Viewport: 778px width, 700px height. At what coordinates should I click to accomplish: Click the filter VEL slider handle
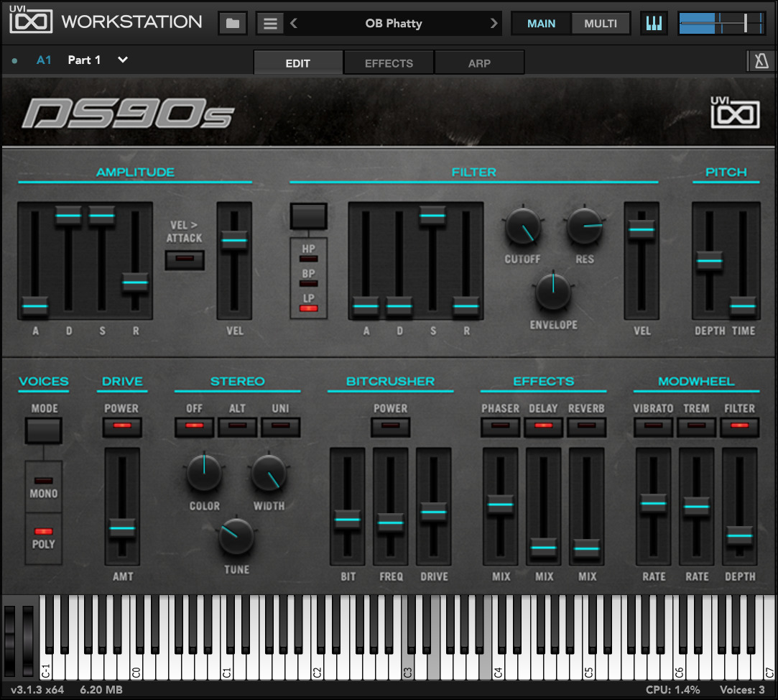(x=642, y=229)
